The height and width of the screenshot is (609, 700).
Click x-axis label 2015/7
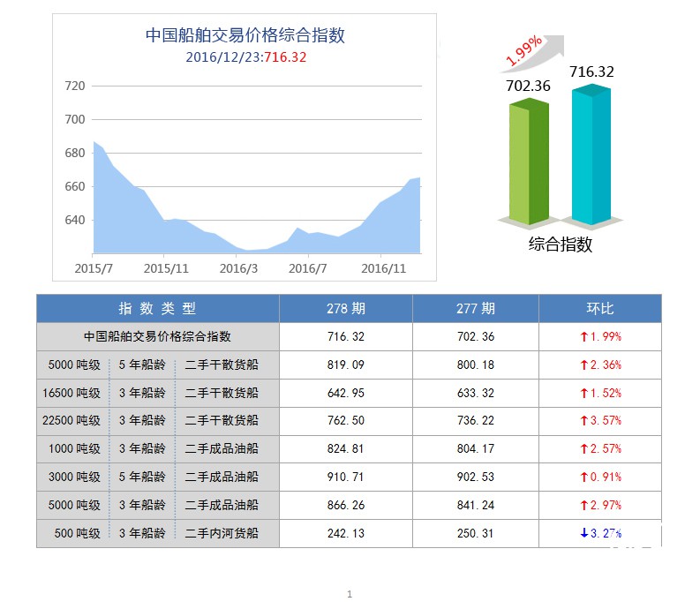(94, 268)
